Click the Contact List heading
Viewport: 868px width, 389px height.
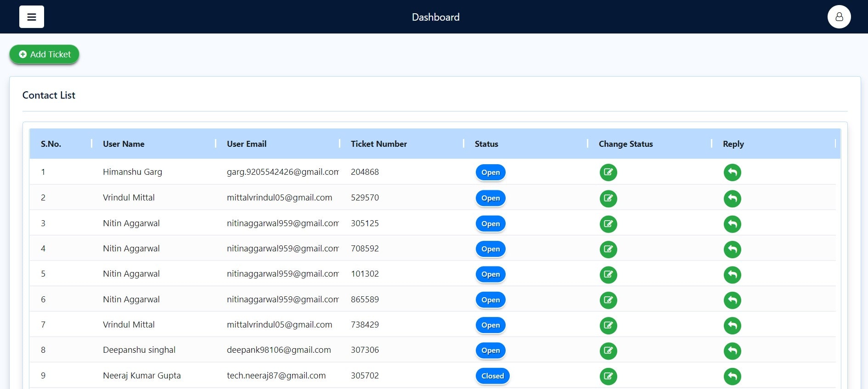[x=49, y=95]
